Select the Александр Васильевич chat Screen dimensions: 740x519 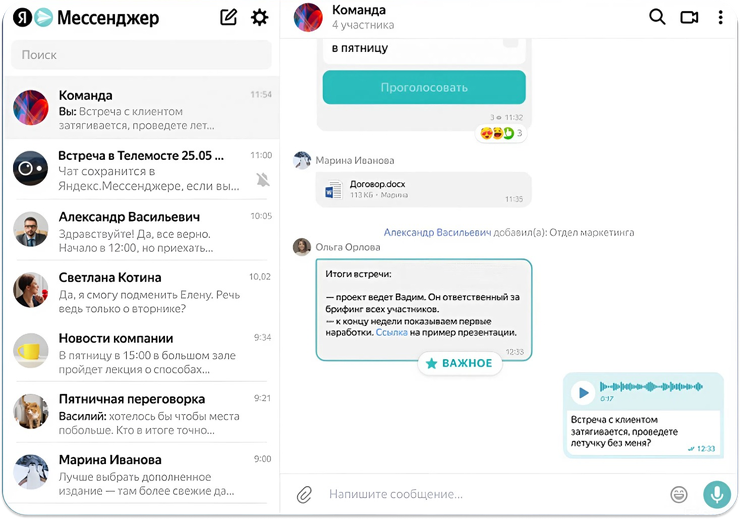pyautogui.click(x=141, y=231)
